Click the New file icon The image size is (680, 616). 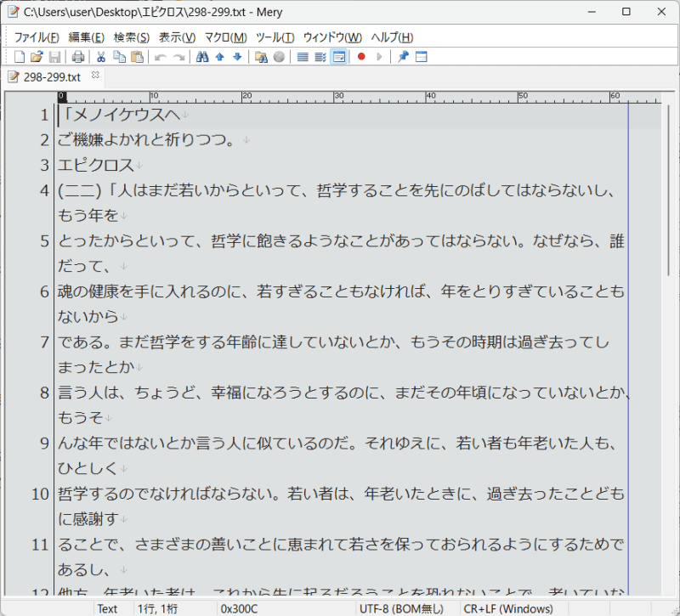tap(20, 57)
